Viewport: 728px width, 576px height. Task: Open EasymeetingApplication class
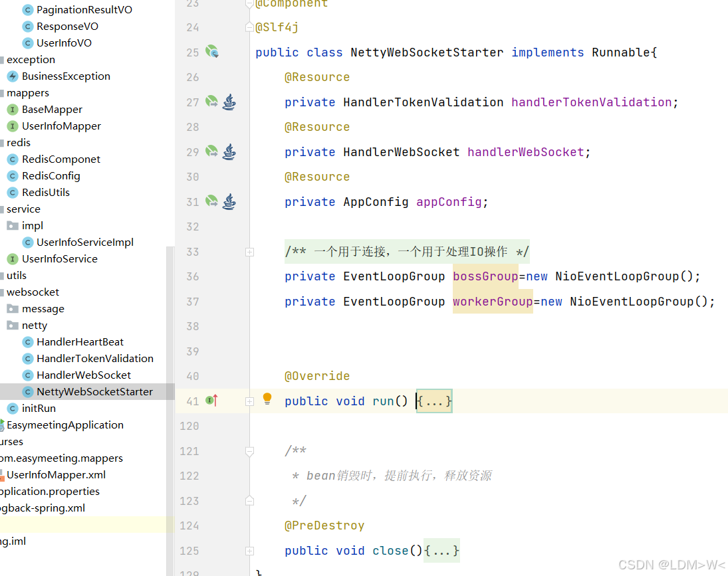(x=65, y=425)
